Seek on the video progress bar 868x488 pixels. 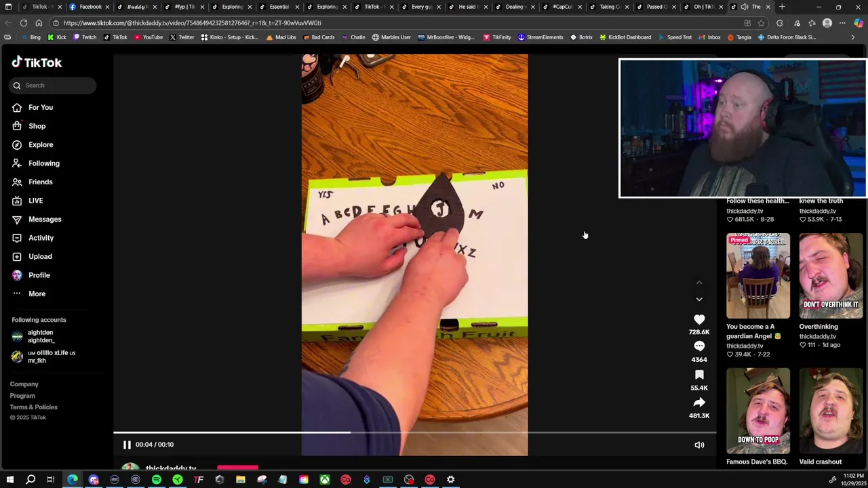coord(414,432)
